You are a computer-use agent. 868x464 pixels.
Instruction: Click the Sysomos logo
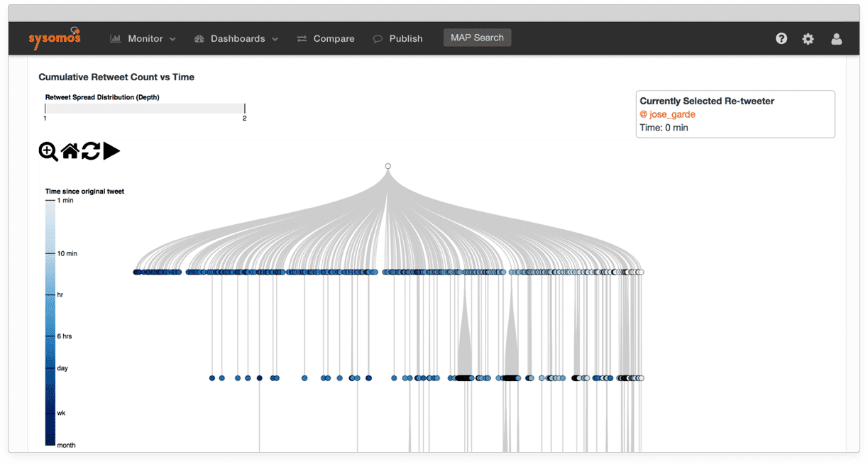point(55,38)
